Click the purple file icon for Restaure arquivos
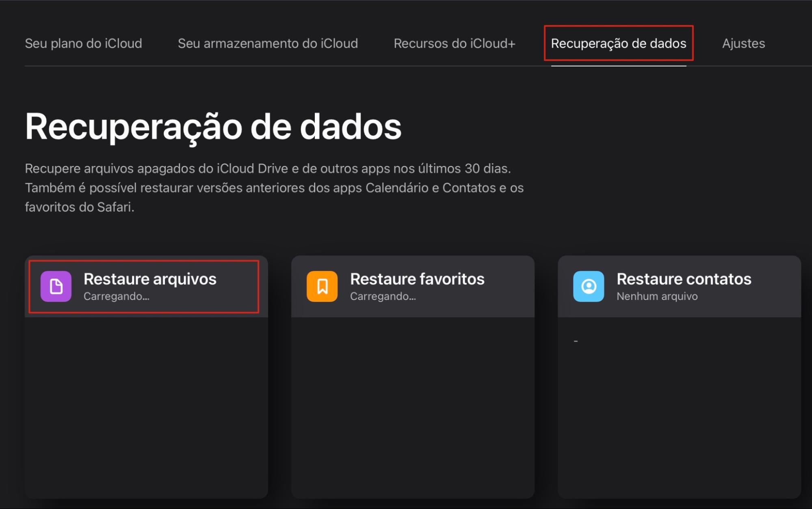812x509 pixels. click(56, 287)
